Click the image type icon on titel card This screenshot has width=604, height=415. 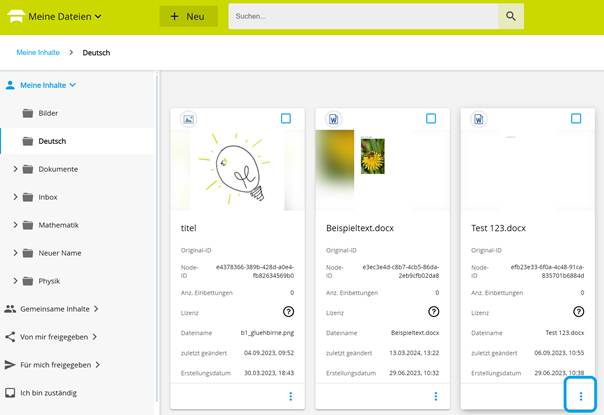point(188,119)
